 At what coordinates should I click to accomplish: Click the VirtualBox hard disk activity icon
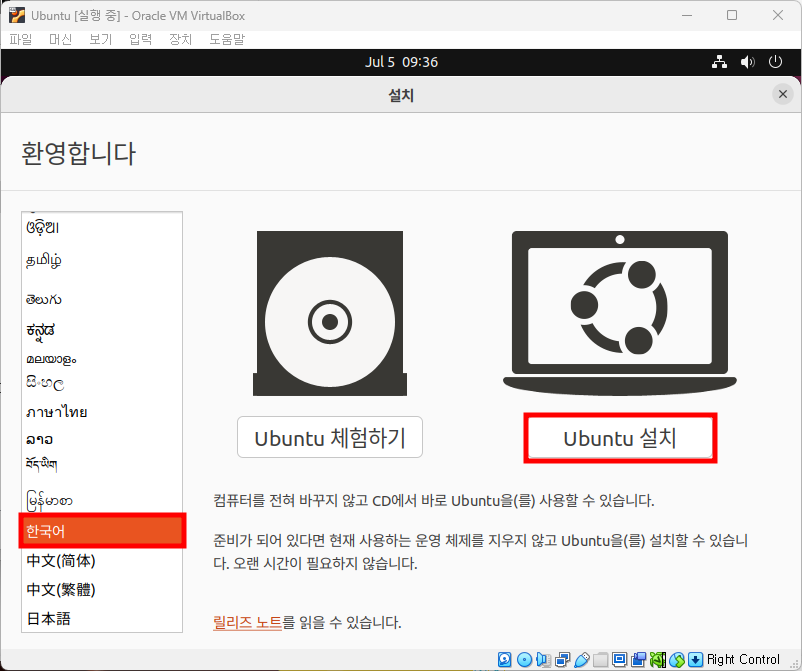pos(504,659)
